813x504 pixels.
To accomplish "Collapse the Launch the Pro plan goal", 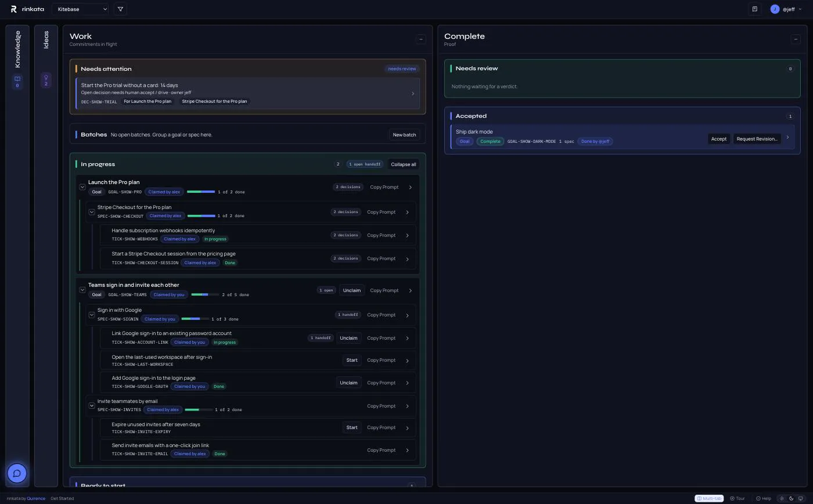I will coord(82,187).
